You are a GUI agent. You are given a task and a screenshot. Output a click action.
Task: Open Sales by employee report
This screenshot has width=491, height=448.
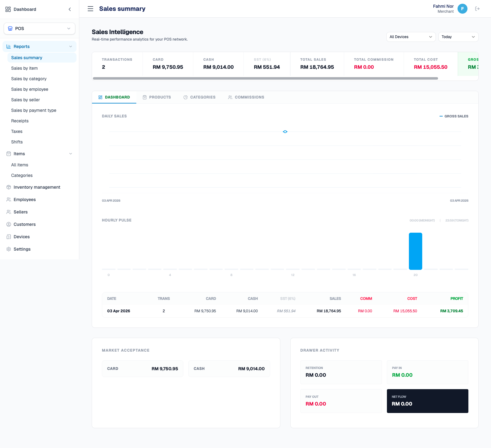[42, 89]
